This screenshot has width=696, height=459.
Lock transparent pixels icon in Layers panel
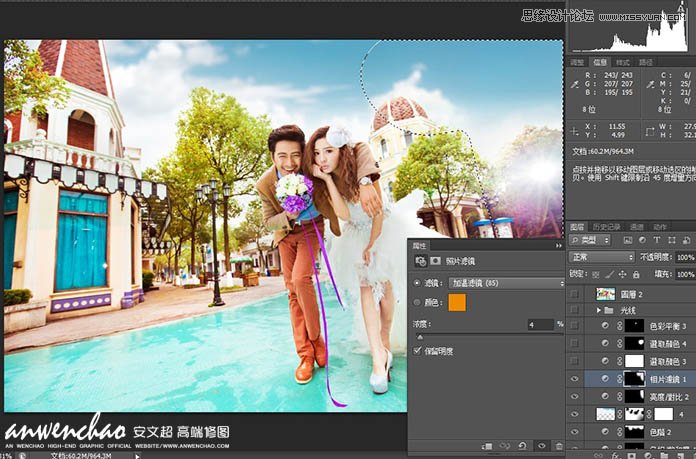tap(596, 274)
